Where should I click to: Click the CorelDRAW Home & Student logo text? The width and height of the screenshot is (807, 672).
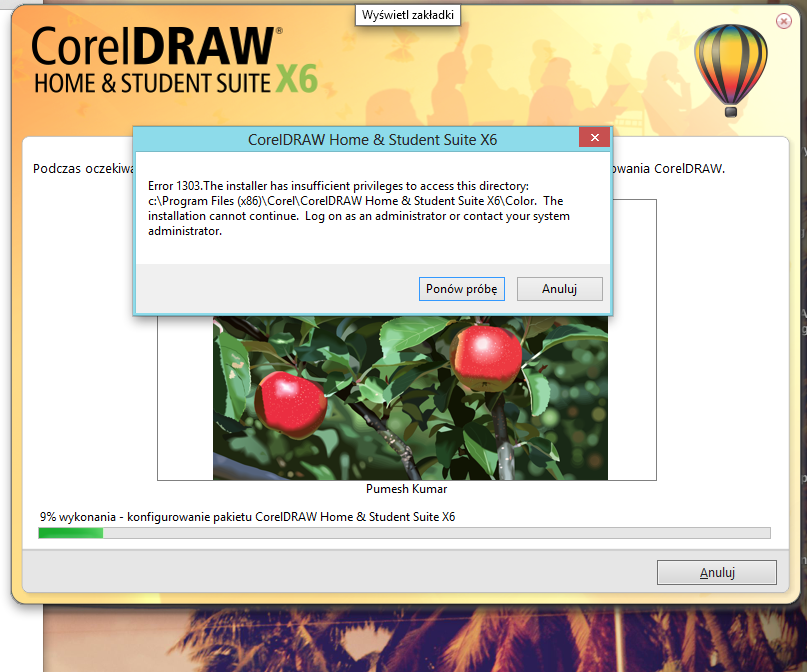[155, 60]
